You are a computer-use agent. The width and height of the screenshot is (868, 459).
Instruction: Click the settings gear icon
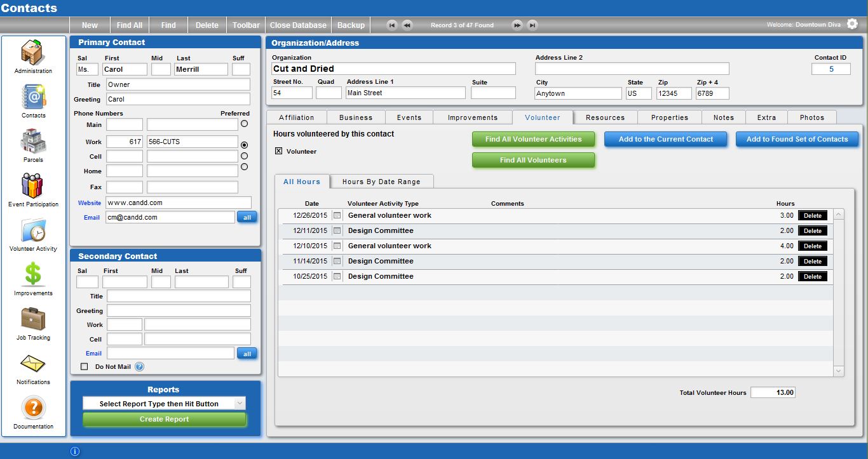click(x=852, y=24)
